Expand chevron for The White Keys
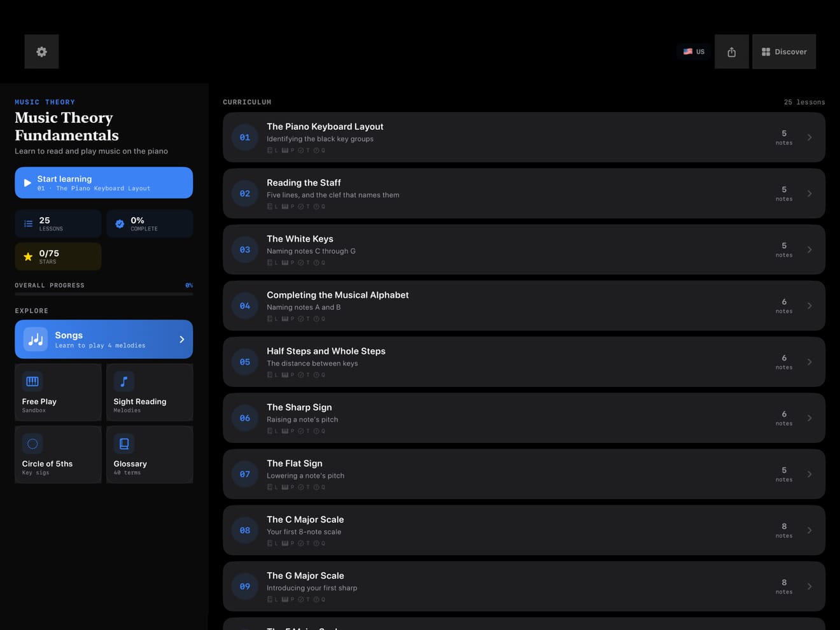Screen dimensions: 840x630 (x=809, y=249)
